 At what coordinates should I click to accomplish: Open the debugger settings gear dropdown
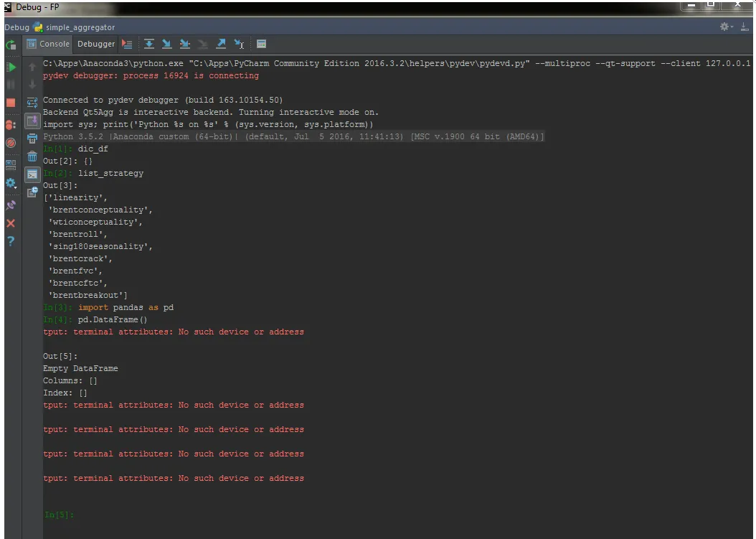click(11, 183)
